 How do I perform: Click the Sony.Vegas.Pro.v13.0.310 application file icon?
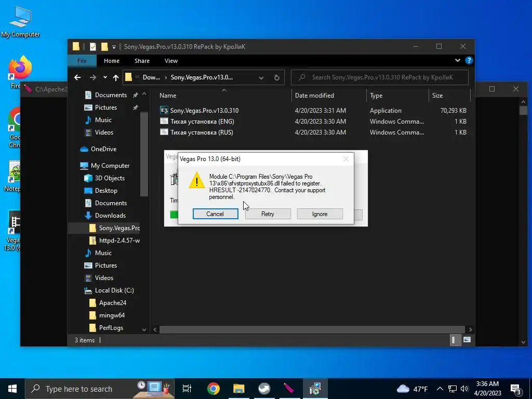click(x=164, y=110)
